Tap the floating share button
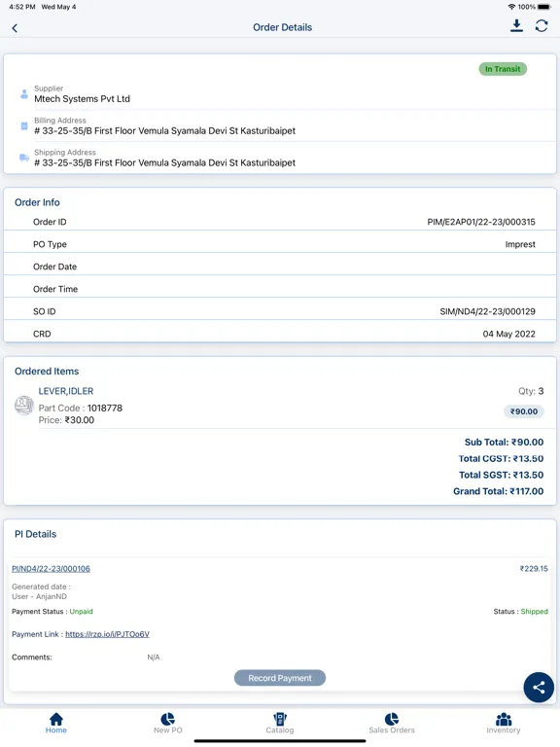 pyautogui.click(x=539, y=687)
